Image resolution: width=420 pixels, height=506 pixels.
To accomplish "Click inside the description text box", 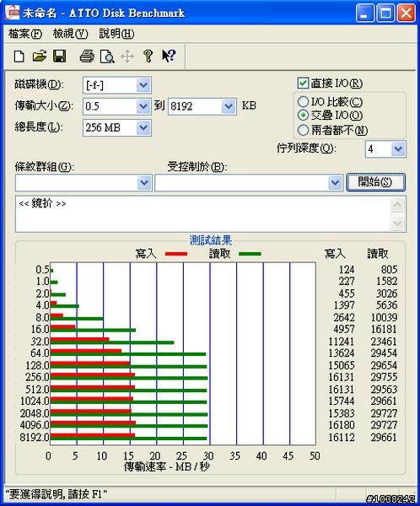I will point(202,213).
